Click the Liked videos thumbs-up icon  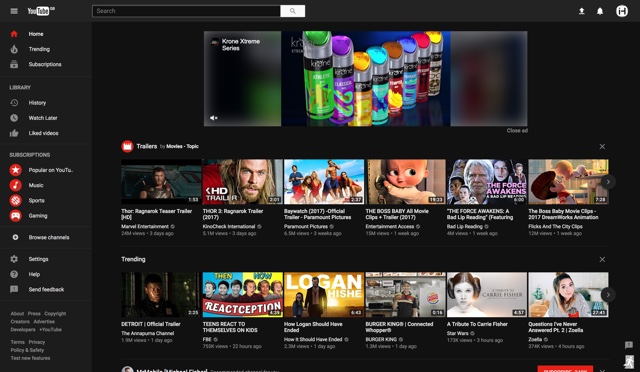point(14,133)
